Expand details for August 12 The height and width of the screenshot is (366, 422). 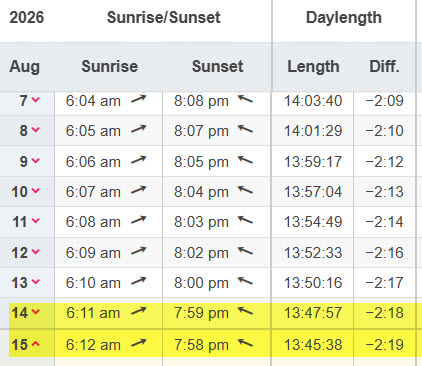point(36,252)
